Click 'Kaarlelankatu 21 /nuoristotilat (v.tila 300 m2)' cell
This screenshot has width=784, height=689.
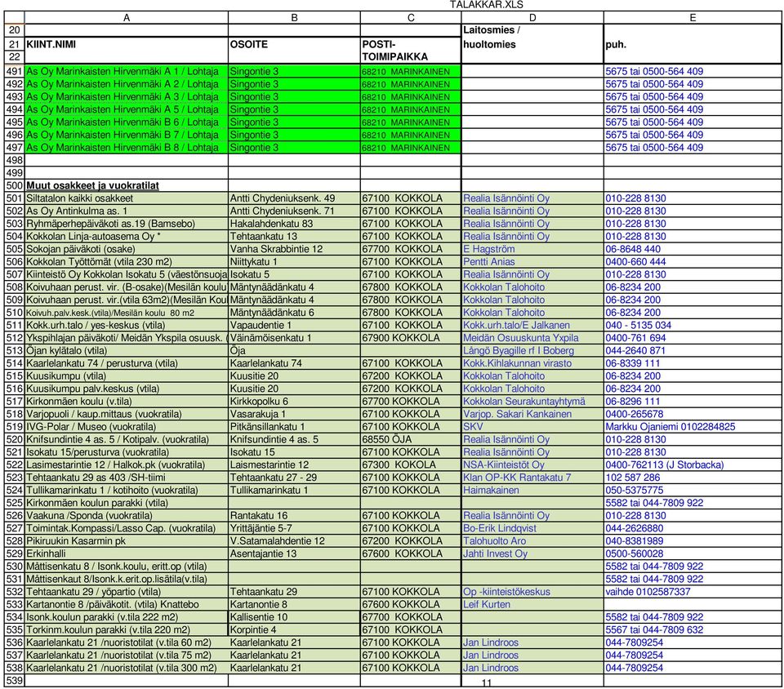[x=127, y=668]
